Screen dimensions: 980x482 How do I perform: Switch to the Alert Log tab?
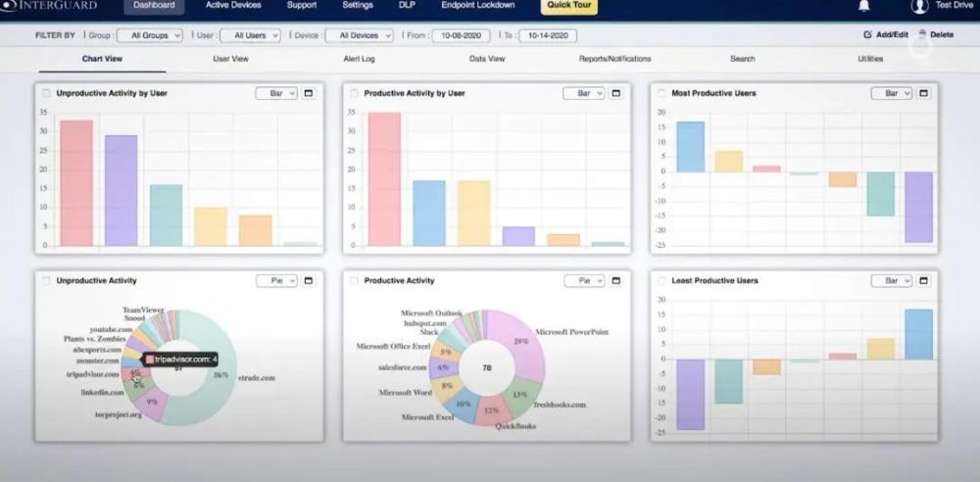click(359, 59)
